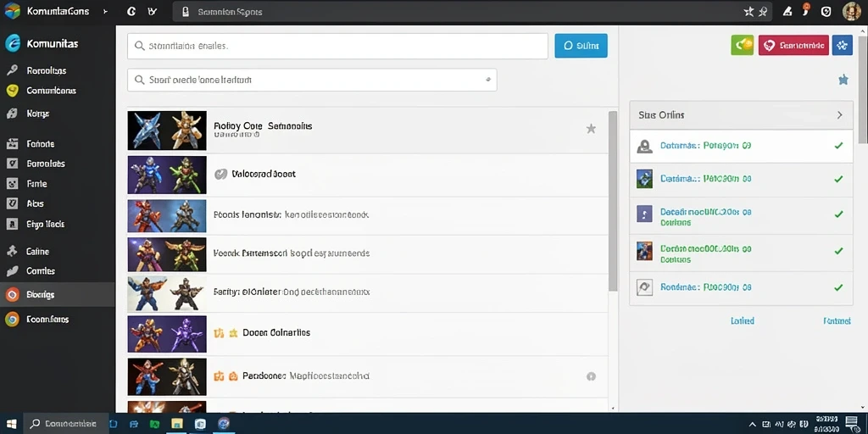This screenshot has height=434, width=868.
Task: Open the dropdown arrow in the second search field
Action: pyautogui.click(x=487, y=80)
